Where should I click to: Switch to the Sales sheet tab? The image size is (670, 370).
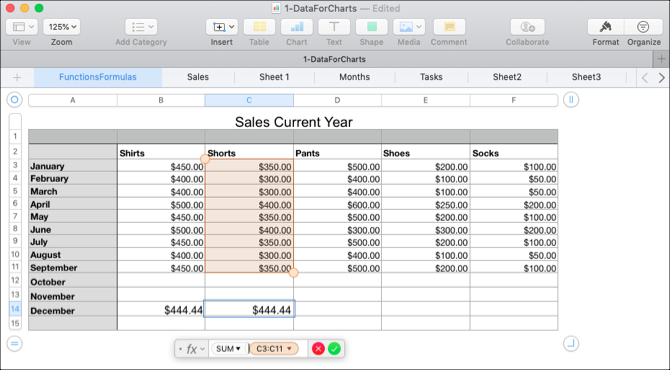tap(198, 77)
